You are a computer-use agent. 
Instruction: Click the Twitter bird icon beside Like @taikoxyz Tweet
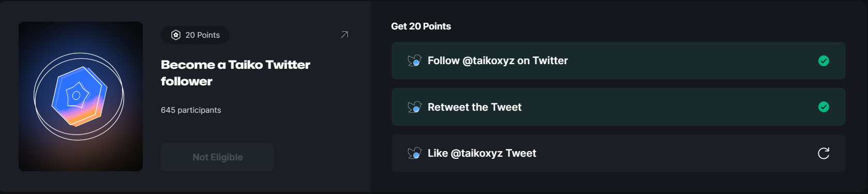[x=414, y=153]
